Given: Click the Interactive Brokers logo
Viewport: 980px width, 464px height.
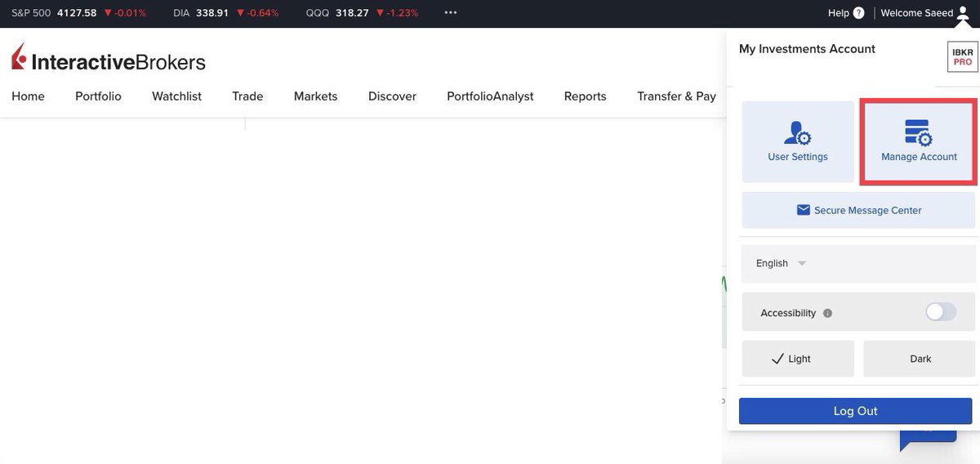Looking at the screenshot, I should click(109, 59).
